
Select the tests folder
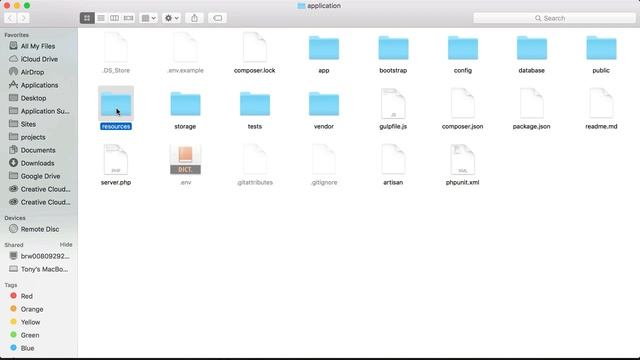(255, 109)
